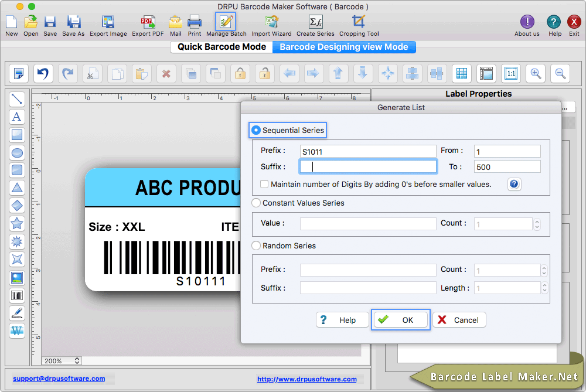Click Random Series Prefix field

[368, 270]
